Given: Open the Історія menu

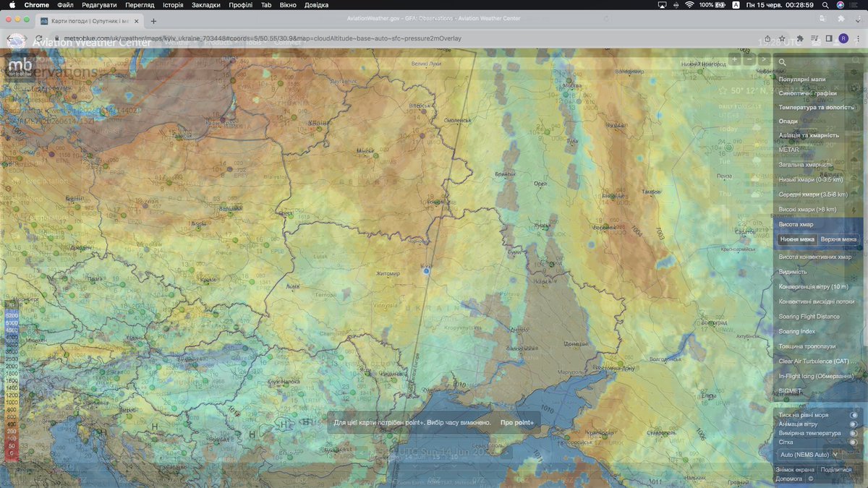Looking at the screenshot, I should tap(173, 5).
